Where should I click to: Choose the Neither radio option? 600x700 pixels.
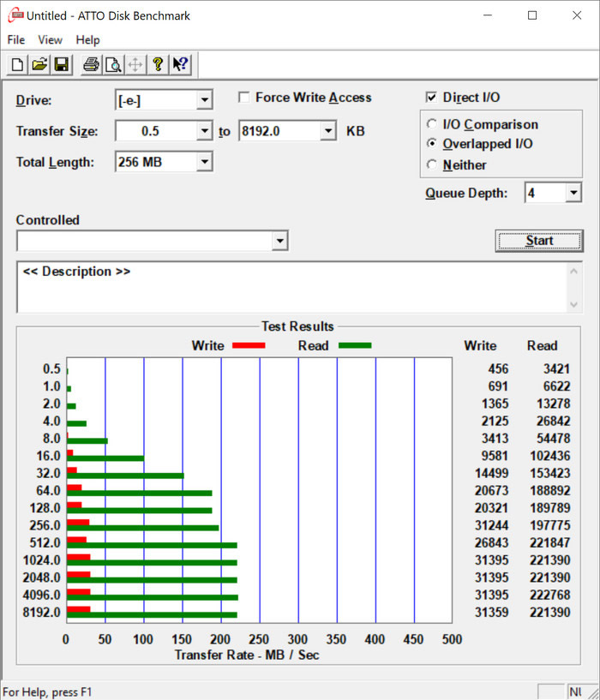[x=431, y=165]
